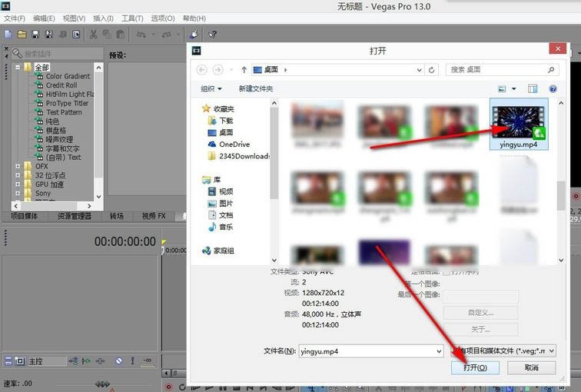The image size is (581, 392).
Task: Open the 组织 dropdown menu
Action: [211, 88]
